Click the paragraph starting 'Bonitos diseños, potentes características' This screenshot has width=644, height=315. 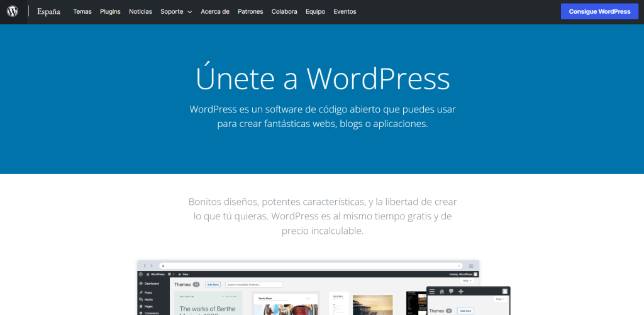tap(323, 216)
